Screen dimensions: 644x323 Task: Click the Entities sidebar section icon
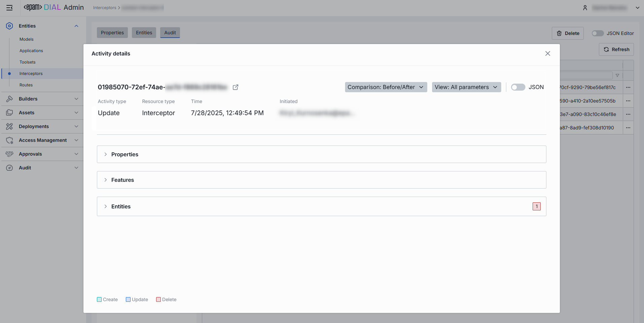tap(9, 26)
